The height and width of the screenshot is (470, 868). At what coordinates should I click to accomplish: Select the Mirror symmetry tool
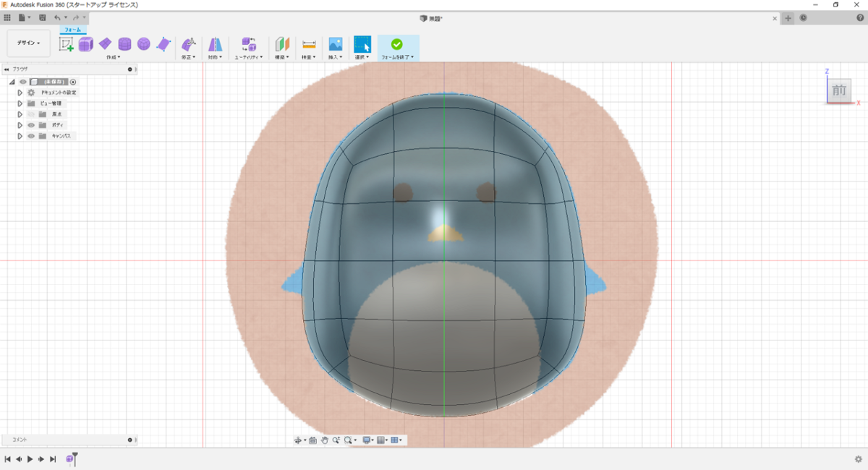[x=215, y=44]
